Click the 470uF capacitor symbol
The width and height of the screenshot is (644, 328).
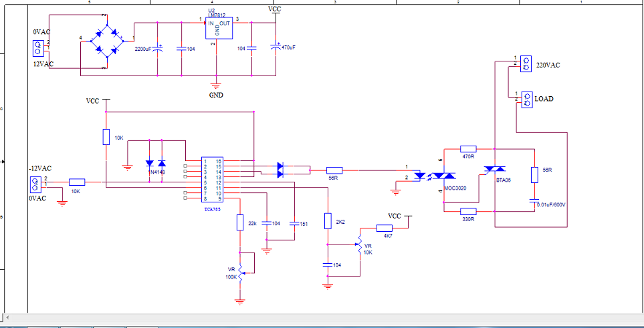pyautogui.click(x=276, y=47)
